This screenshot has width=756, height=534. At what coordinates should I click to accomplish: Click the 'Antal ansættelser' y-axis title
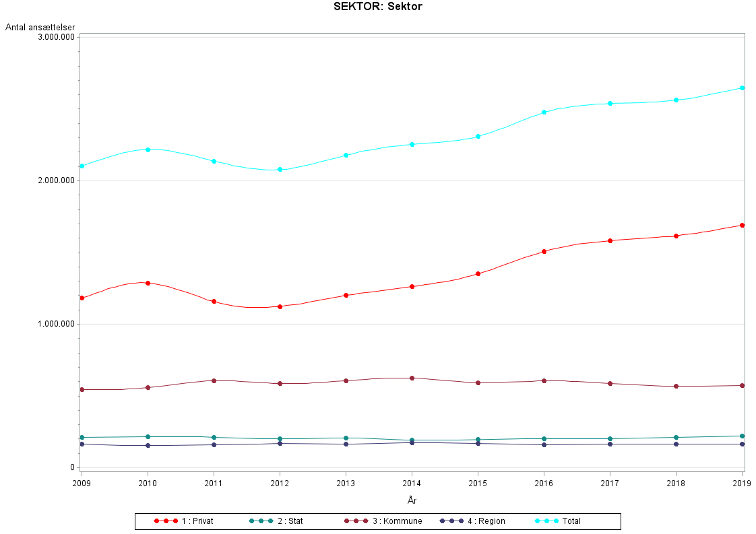coord(40,27)
